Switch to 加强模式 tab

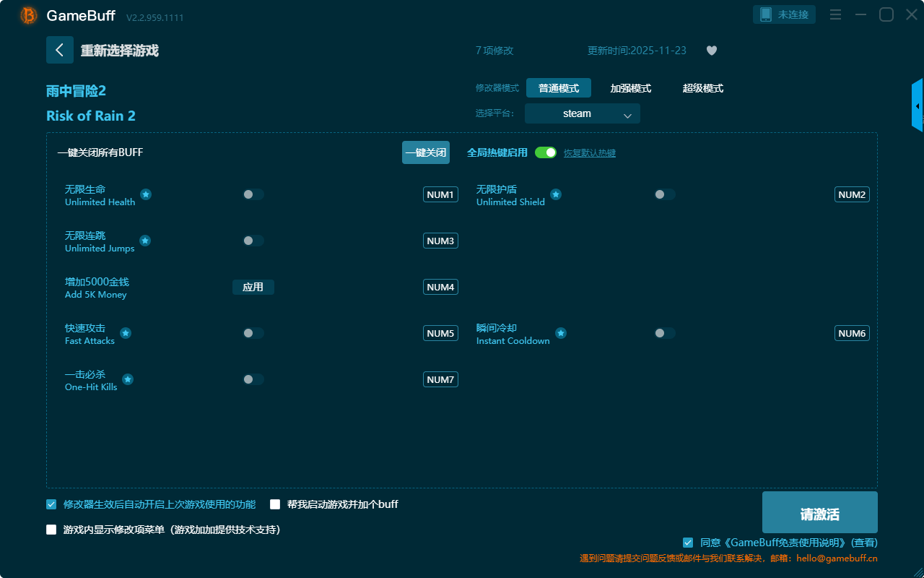click(630, 88)
